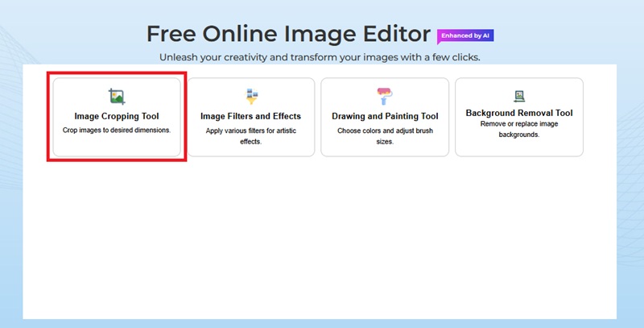Click the 'Unleash your creativity' subtitle text
The height and width of the screenshot is (328, 644).
click(320, 57)
